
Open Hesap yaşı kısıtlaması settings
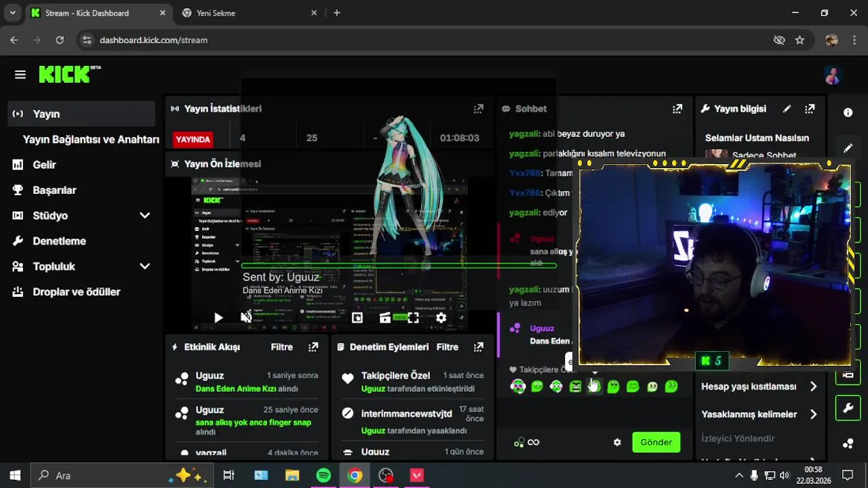coord(759,386)
